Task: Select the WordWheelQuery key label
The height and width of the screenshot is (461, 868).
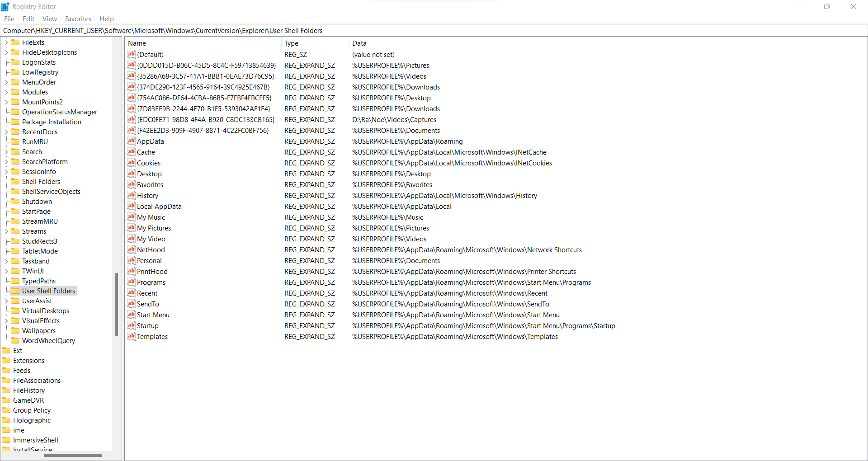Action: pyautogui.click(x=48, y=340)
